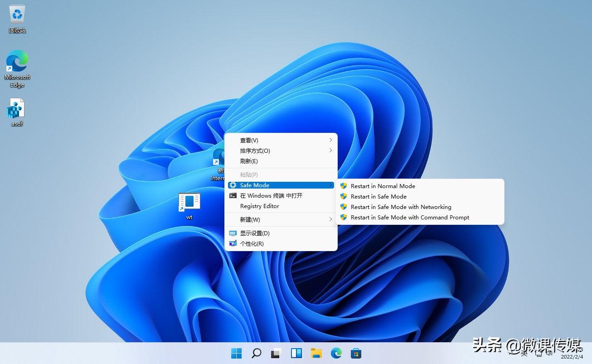Expand the 新建(W) submenu arrow

330,219
